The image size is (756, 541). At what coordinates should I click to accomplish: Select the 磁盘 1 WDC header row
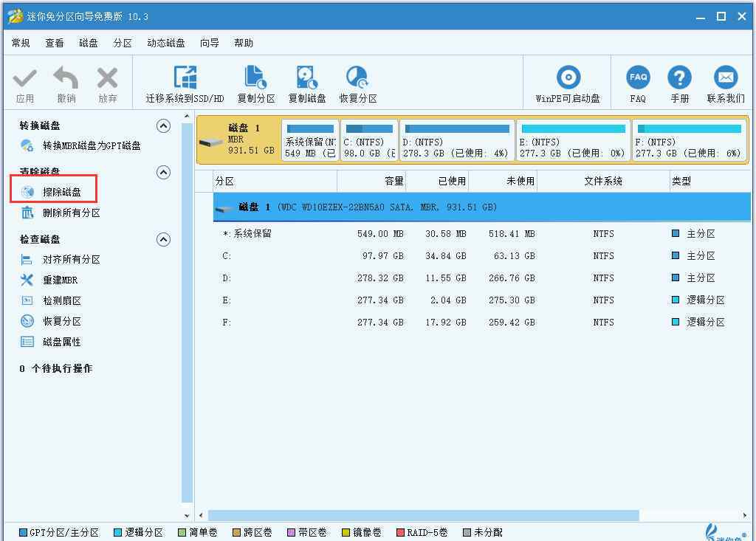[x=481, y=207]
